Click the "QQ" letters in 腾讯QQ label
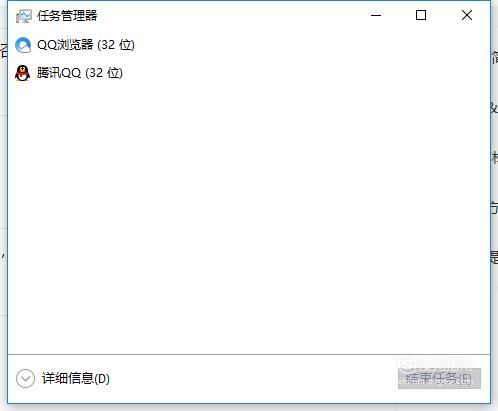 coord(70,73)
